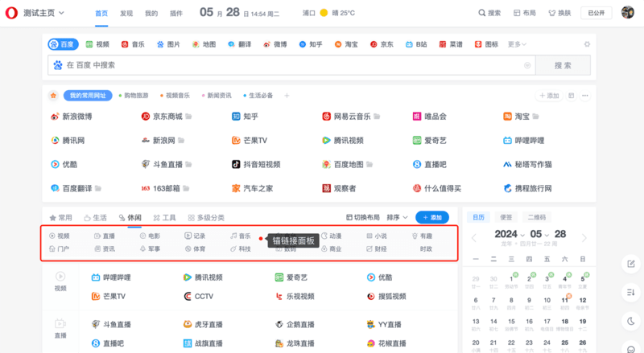Open the 排序 sort dropdown
The height and width of the screenshot is (353, 644).
point(397,218)
